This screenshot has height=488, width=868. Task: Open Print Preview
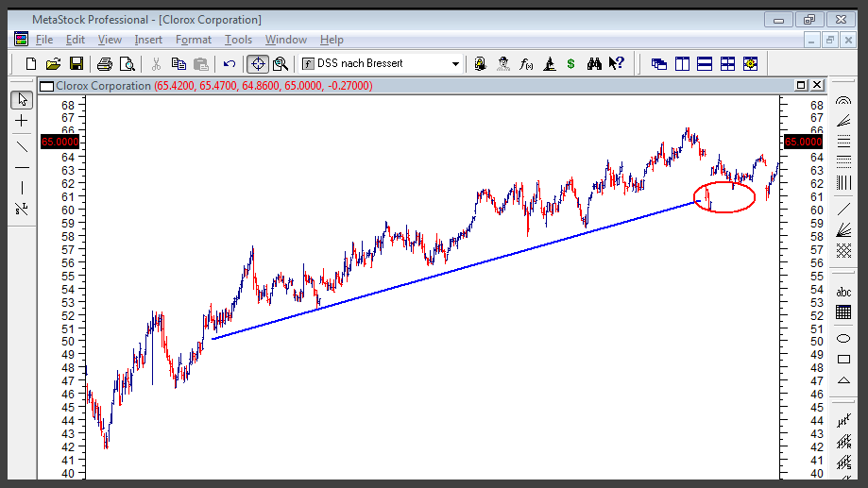click(x=128, y=63)
